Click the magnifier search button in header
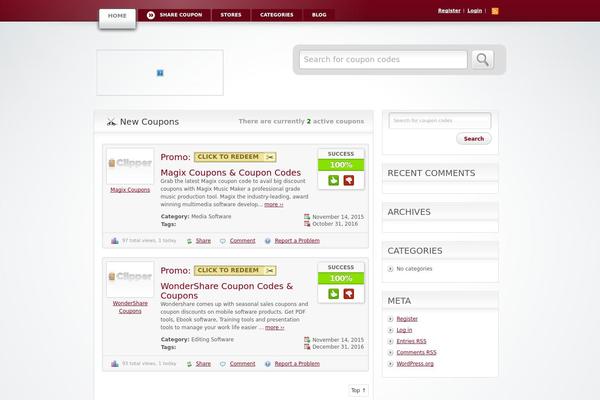 click(483, 59)
